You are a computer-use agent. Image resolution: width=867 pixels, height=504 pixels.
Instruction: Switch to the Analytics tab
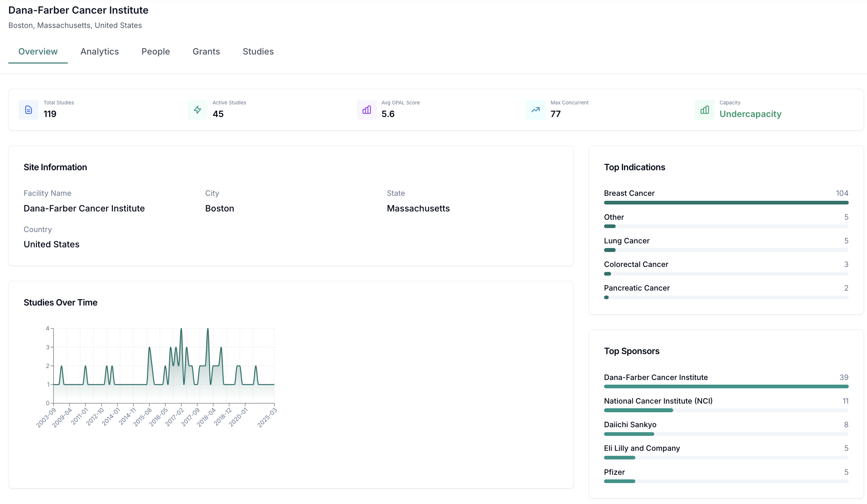click(x=99, y=52)
